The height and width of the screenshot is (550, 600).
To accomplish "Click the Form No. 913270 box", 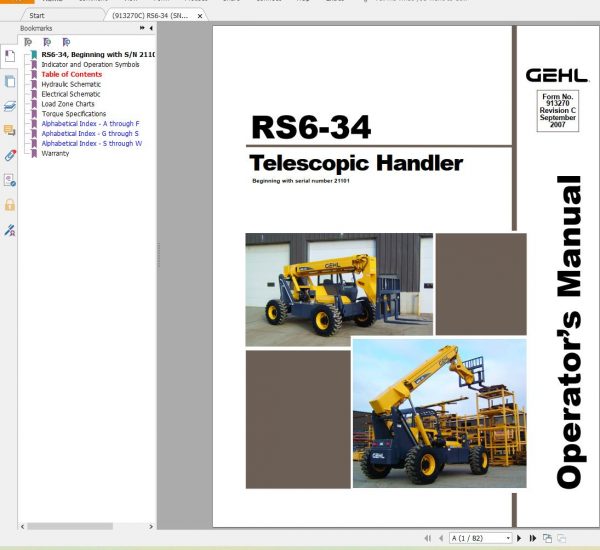I will (x=558, y=111).
